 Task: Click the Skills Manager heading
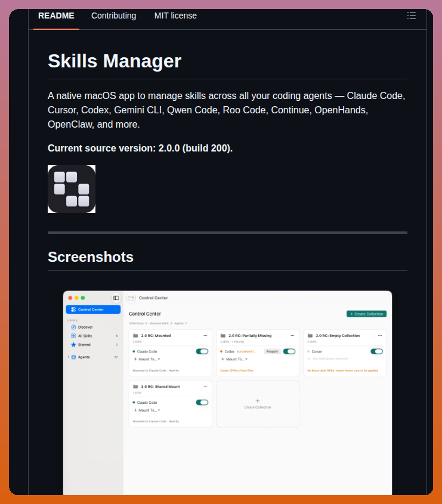click(115, 61)
